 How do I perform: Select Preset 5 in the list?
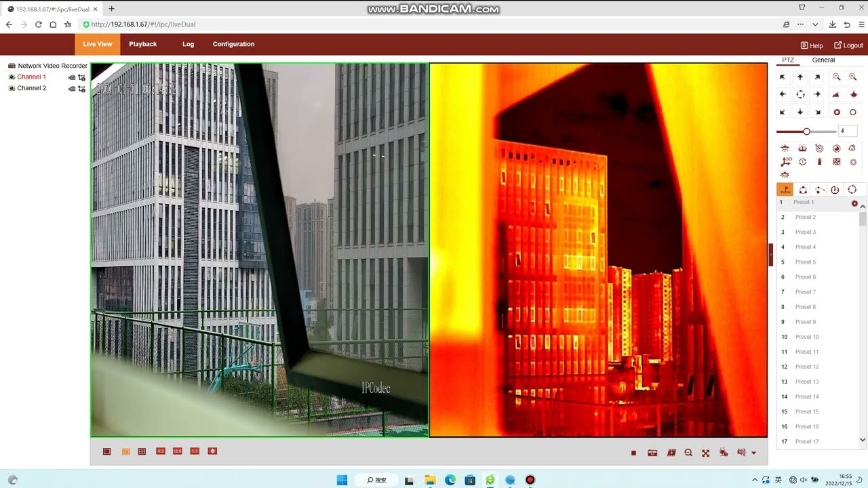806,262
